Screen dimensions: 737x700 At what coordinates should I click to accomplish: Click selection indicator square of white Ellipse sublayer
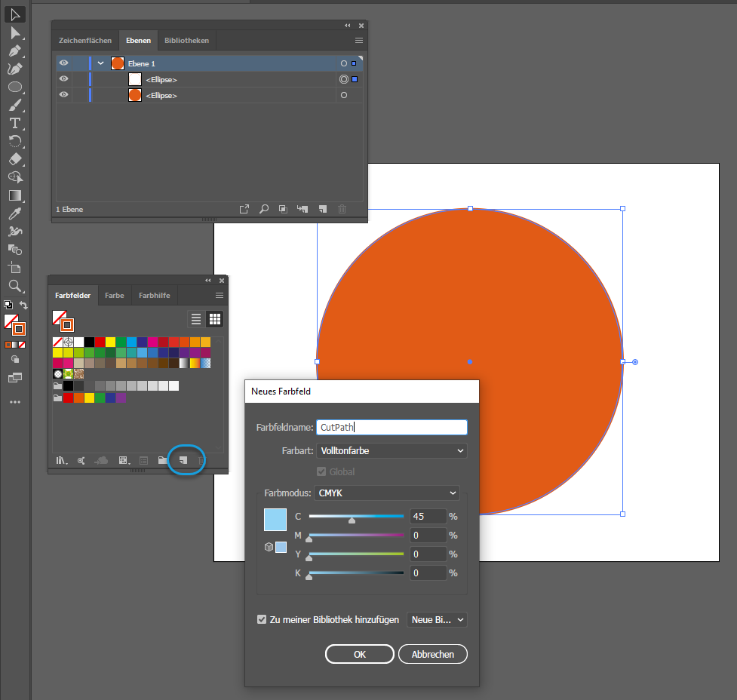click(355, 79)
